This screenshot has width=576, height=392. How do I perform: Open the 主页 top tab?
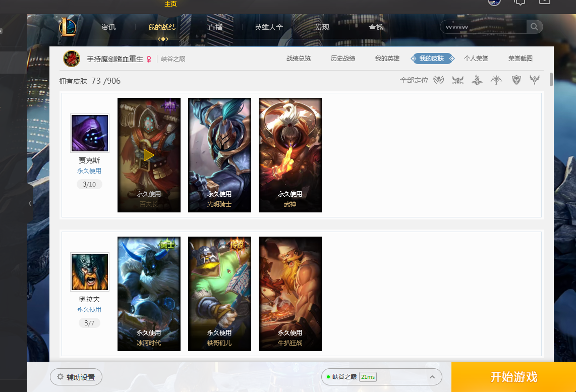pyautogui.click(x=170, y=4)
